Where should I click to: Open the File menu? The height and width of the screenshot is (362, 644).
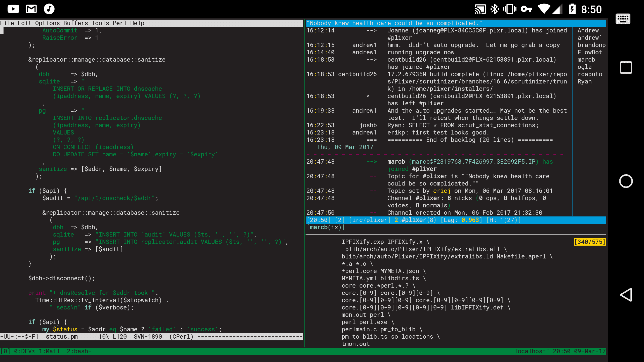pyautogui.click(x=7, y=23)
